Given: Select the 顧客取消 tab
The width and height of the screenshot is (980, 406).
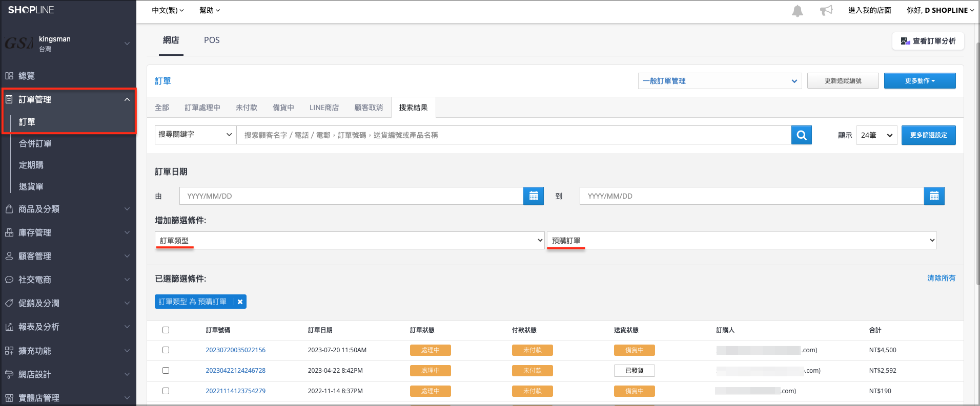Looking at the screenshot, I should (369, 108).
